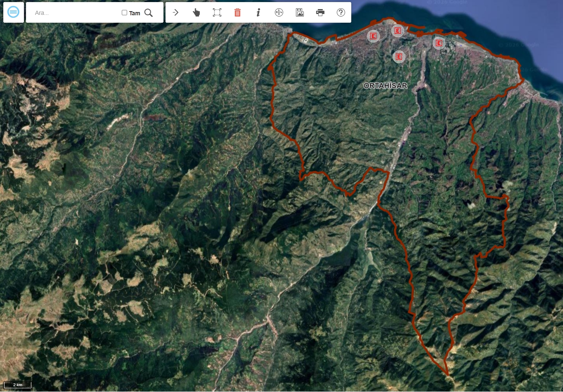The height and width of the screenshot is (392, 563).
Task: Open the italic i info tool
Action: [x=258, y=12]
